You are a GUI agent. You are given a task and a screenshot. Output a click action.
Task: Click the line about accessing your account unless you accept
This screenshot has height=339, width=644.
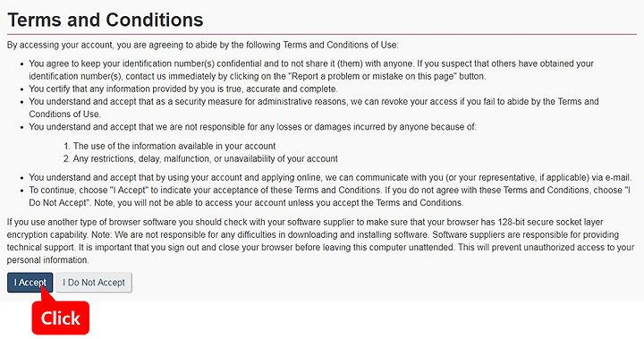pos(246,203)
